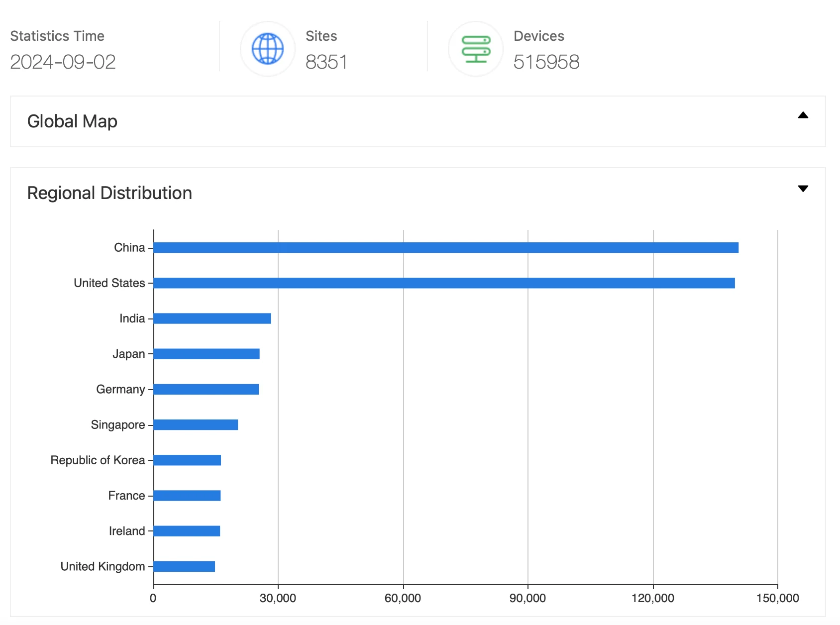Click the India axis label
Viewport: 840px width, 625px height.
click(132, 318)
